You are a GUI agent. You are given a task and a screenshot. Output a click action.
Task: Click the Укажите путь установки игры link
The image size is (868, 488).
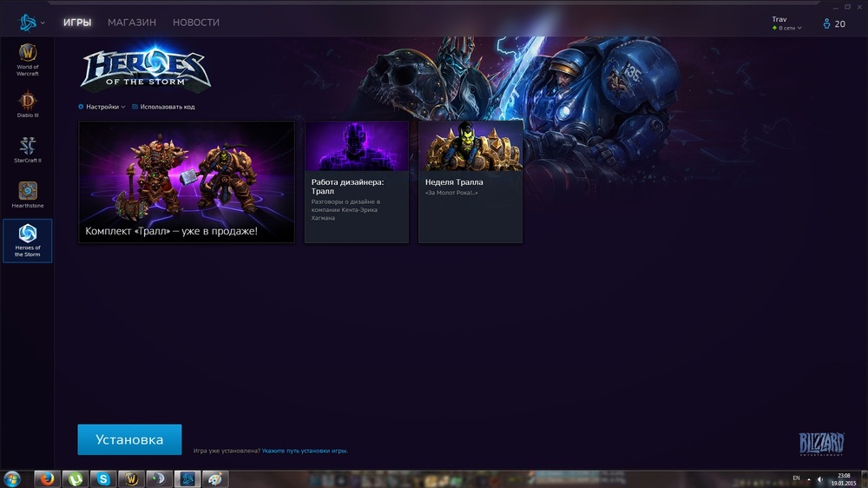tap(305, 451)
